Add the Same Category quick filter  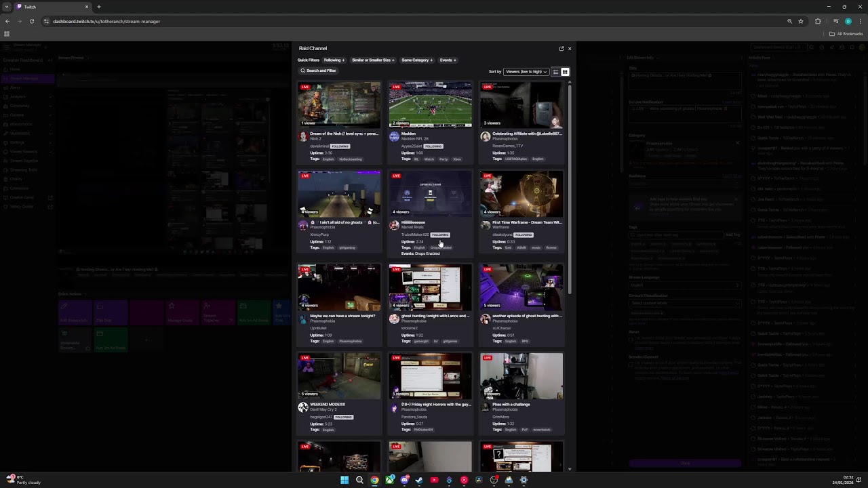point(417,60)
